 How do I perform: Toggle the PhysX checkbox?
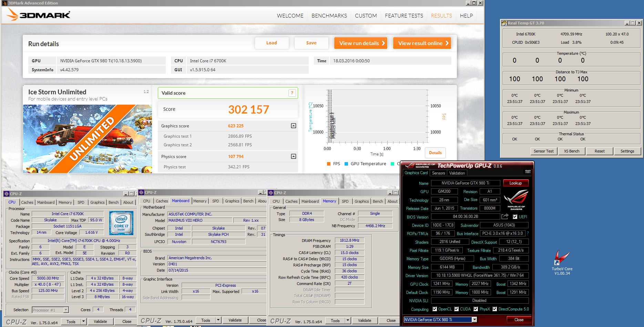tap(476, 309)
